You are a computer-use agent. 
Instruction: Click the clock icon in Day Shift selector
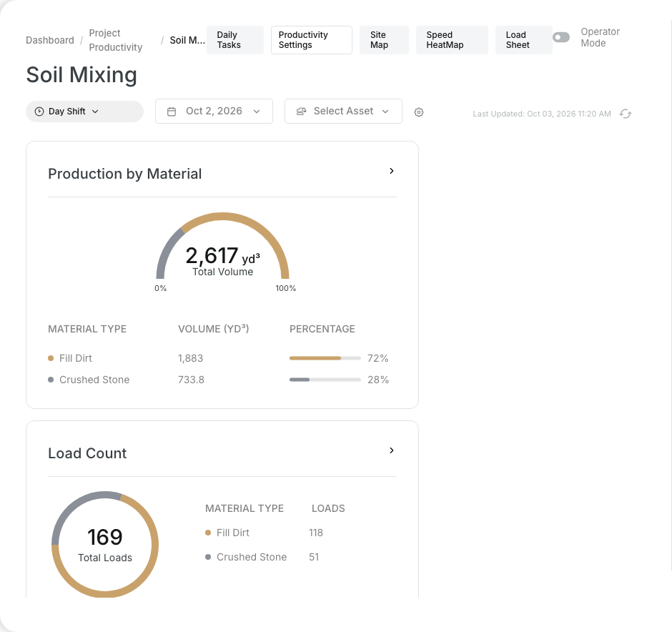(39, 112)
